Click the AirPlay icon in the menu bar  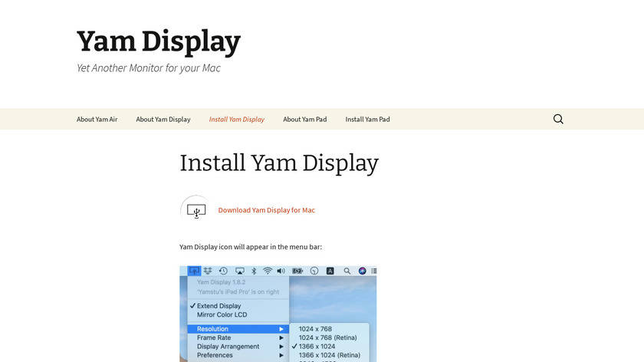click(239, 271)
